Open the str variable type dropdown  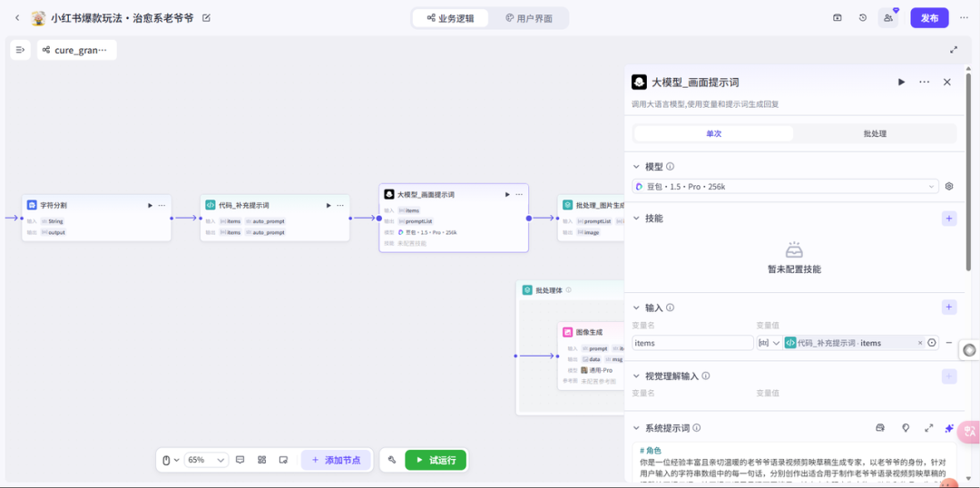click(769, 342)
